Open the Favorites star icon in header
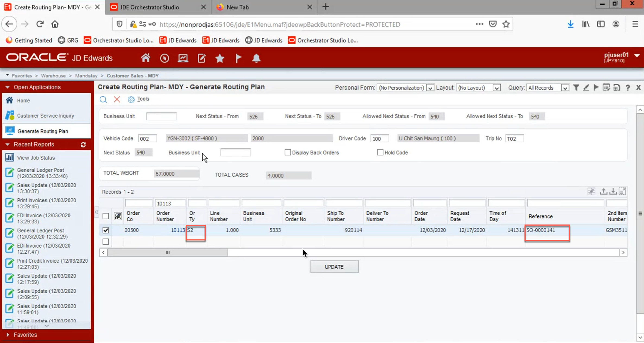Viewport: 644px width, 343px height. point(220,58)
